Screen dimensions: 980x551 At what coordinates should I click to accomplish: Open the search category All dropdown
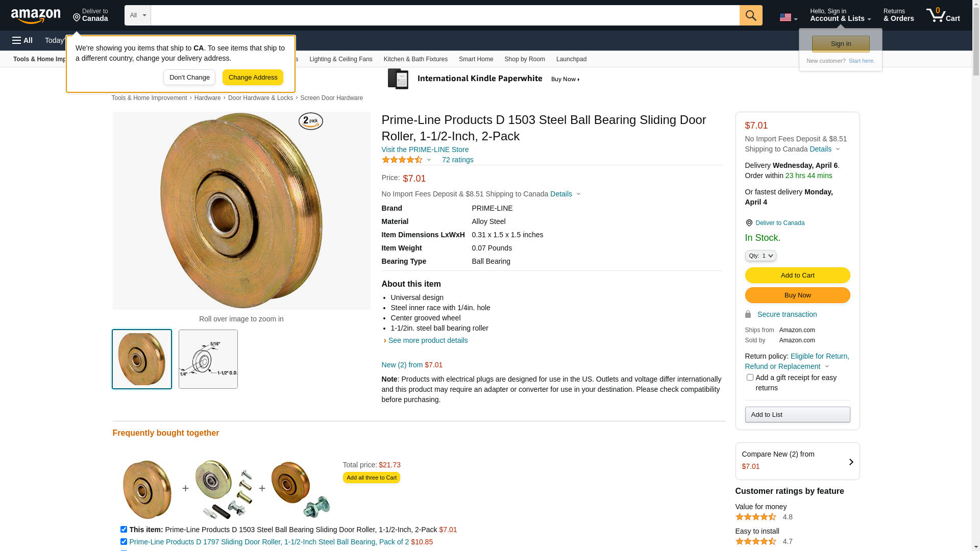(138, 15)
